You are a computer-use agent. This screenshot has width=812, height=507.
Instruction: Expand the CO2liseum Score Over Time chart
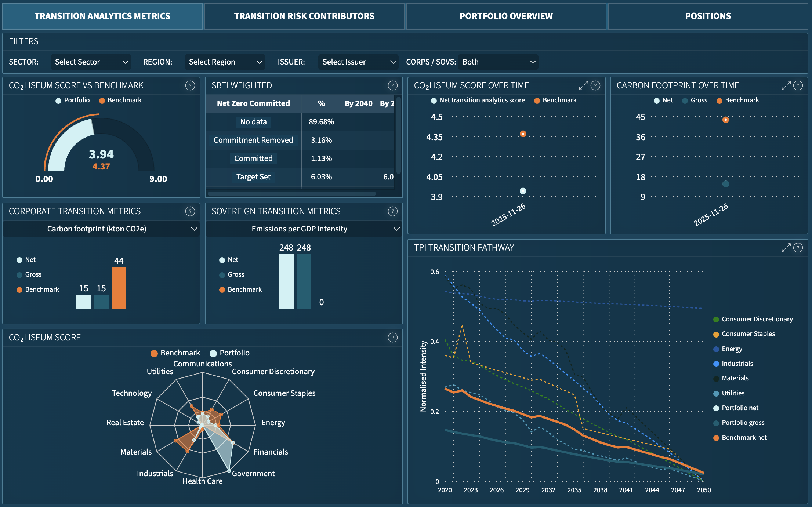pos(583,85)
